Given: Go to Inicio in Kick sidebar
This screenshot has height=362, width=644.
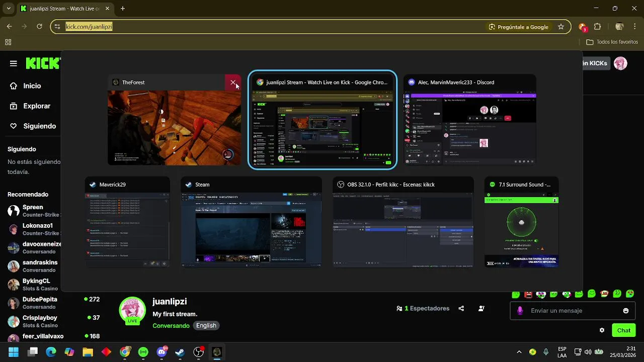Looking at the screenshot, I should (32, 86).
